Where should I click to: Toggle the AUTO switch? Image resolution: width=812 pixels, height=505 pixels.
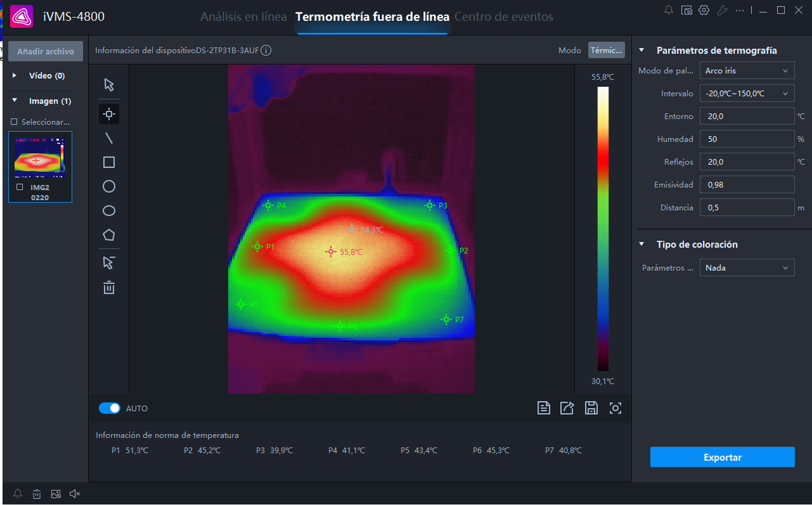tap(110, 408)
